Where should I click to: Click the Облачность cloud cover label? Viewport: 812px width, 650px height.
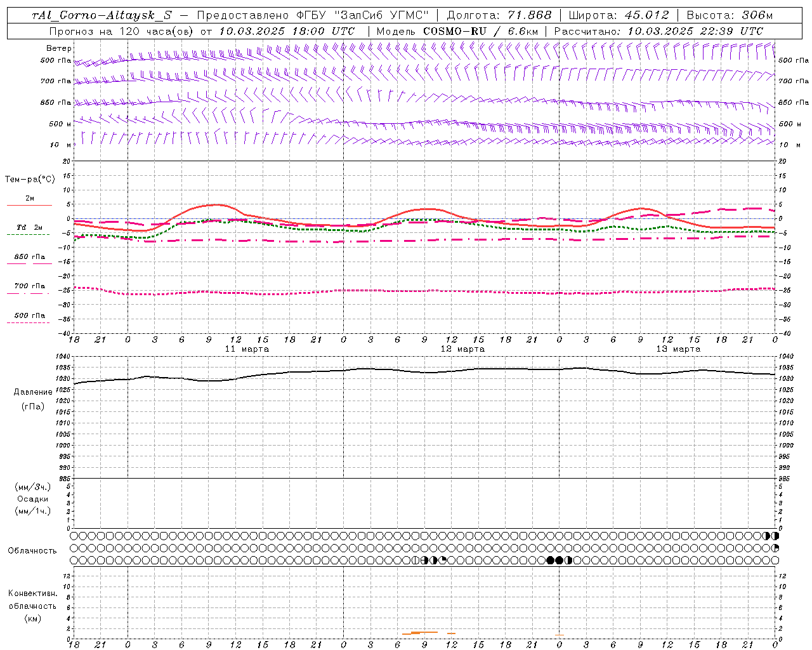tap(32, 551)
